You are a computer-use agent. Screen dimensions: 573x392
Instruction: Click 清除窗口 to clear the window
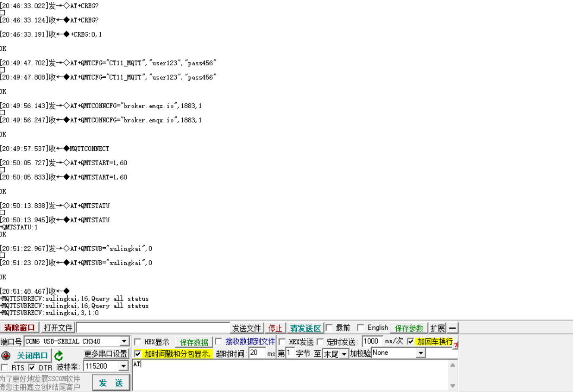point(19,328)
